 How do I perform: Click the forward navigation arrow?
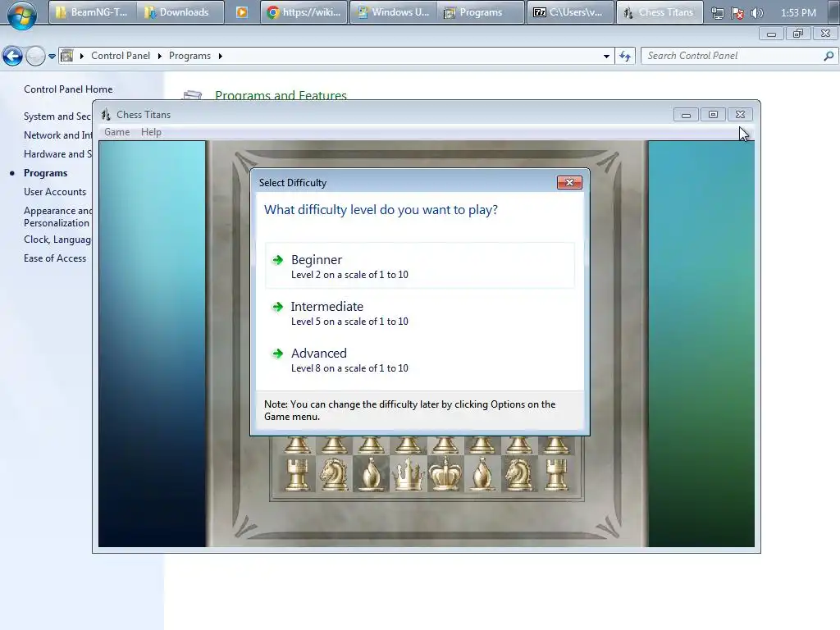35,56
